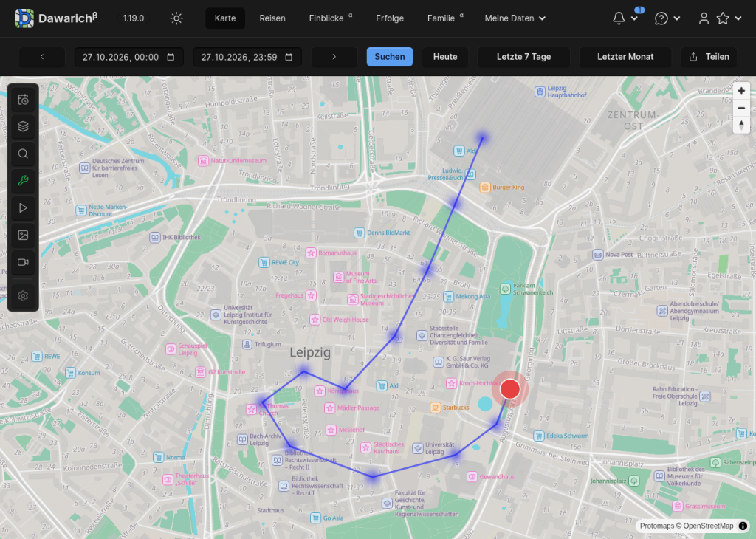Image resolution: width=756 pixels, height=539 pixels.
Task: Open map settings gear in sidebar
Action: pyautogui.click(x=23, y=295)
